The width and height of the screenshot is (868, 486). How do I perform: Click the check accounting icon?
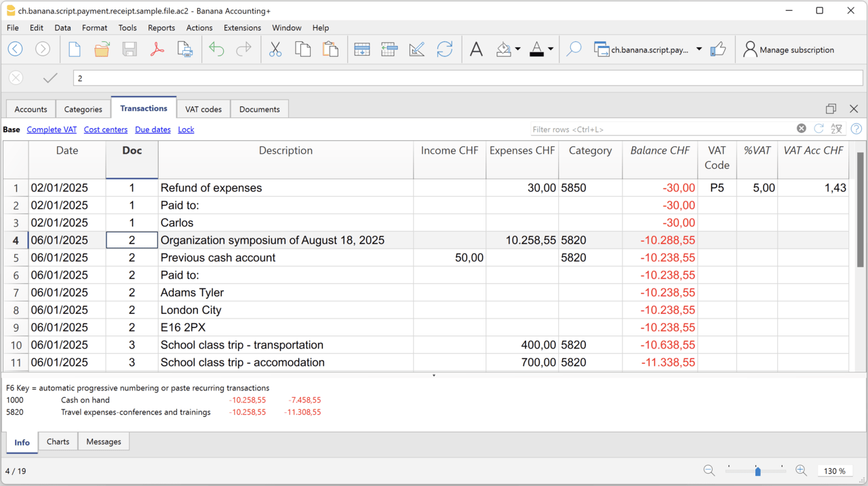(417, 49)
